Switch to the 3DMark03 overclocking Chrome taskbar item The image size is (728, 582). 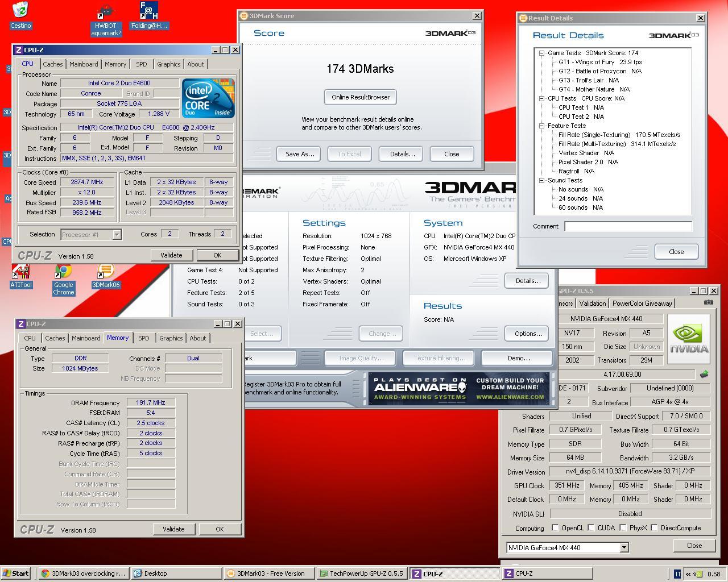83,573
